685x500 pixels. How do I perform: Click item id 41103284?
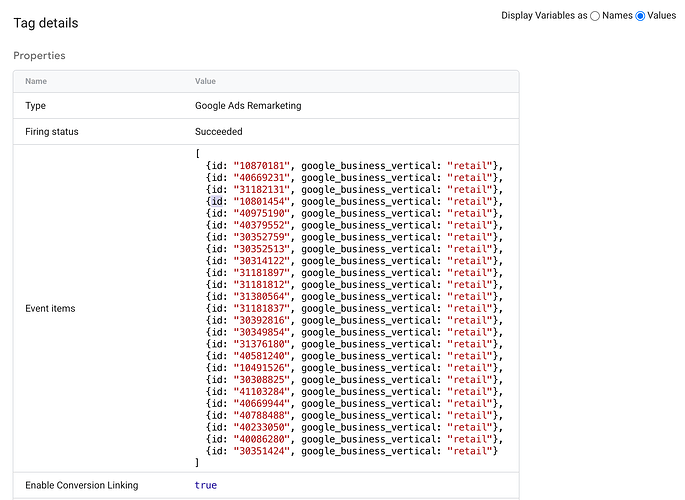(x=262, y=392)
